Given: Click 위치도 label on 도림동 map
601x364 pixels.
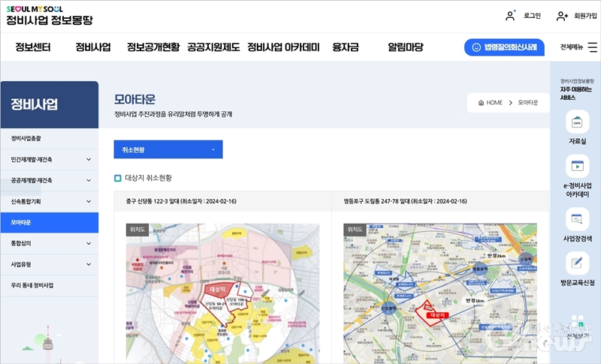Looking at the screenshot, I should (x=355, y=230).
